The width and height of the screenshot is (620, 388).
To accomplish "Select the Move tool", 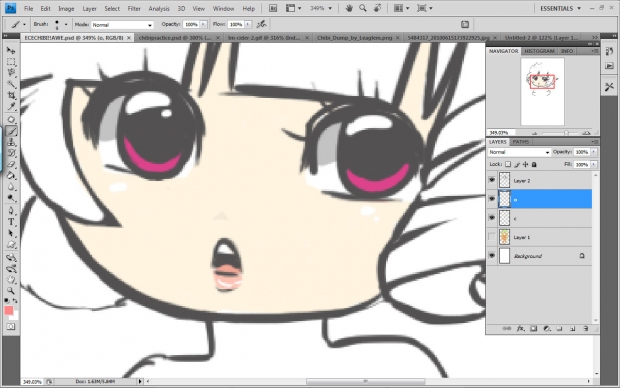I will click(11, 50).
